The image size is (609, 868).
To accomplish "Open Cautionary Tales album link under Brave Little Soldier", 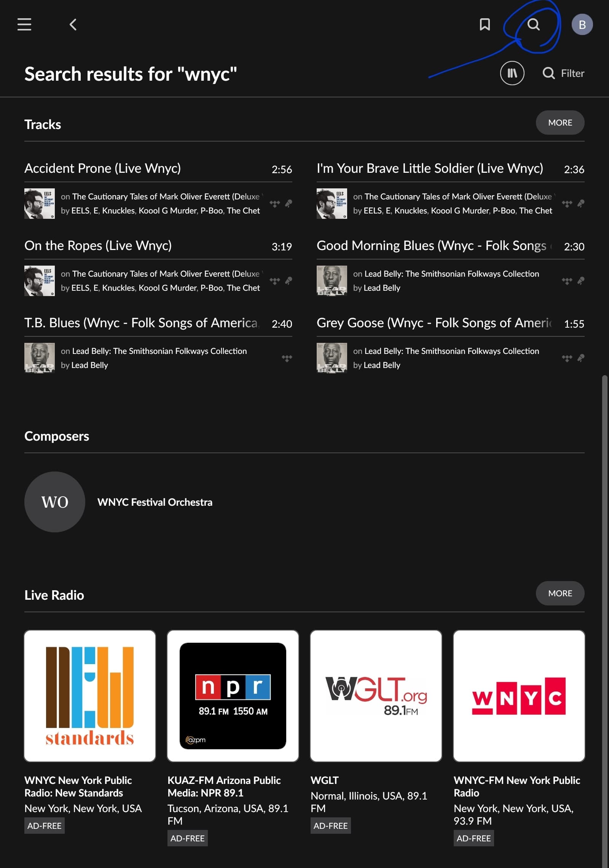I will [459, 196].
